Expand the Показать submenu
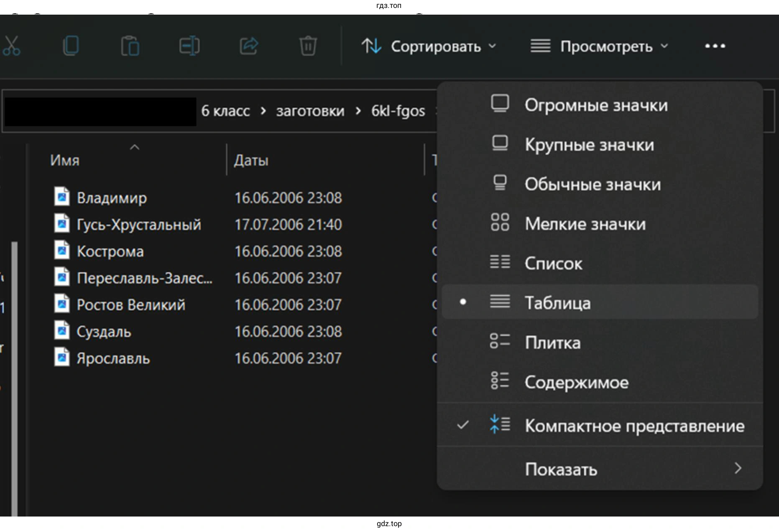This screenshot has height=532, width=779. 600,469
